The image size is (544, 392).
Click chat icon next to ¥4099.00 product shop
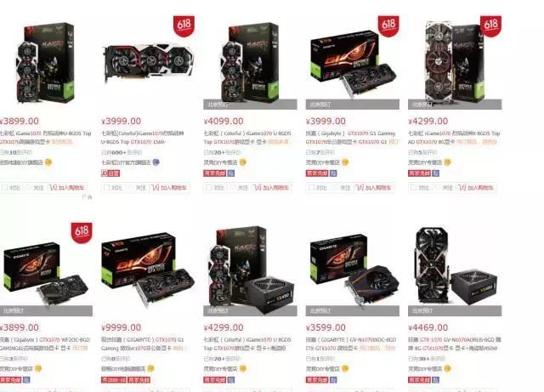[x=243, y=162]
